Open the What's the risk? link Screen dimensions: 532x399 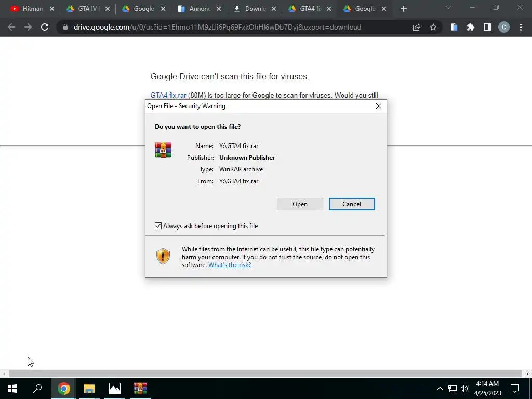coord(229,265)
